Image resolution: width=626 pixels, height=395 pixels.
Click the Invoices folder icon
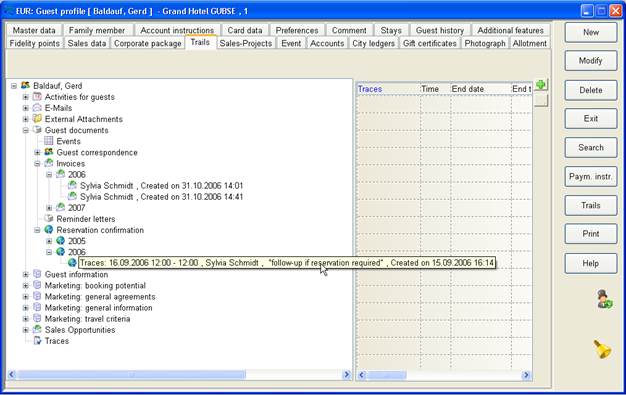[x=49, y=163]
